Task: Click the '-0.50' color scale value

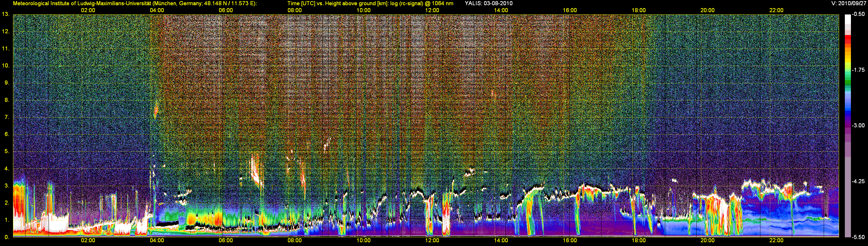Action: (858, 14)
